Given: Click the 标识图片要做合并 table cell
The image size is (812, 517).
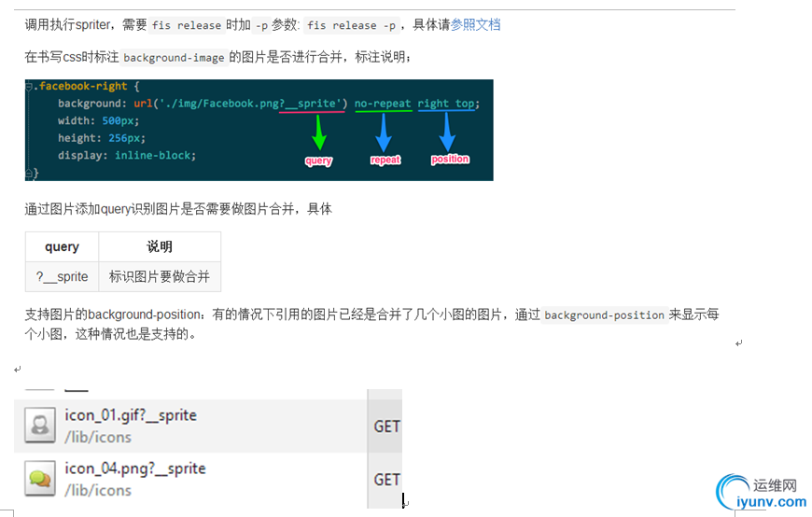Looking at the screenshot, I should (160, 276).
